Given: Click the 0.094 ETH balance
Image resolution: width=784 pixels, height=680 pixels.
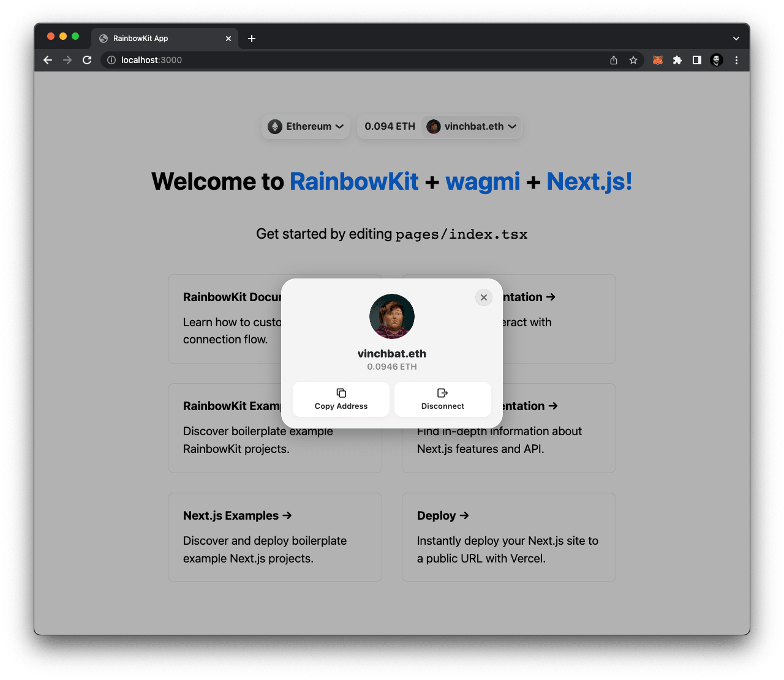Looking at the screenshot, I should coord(390,127).
